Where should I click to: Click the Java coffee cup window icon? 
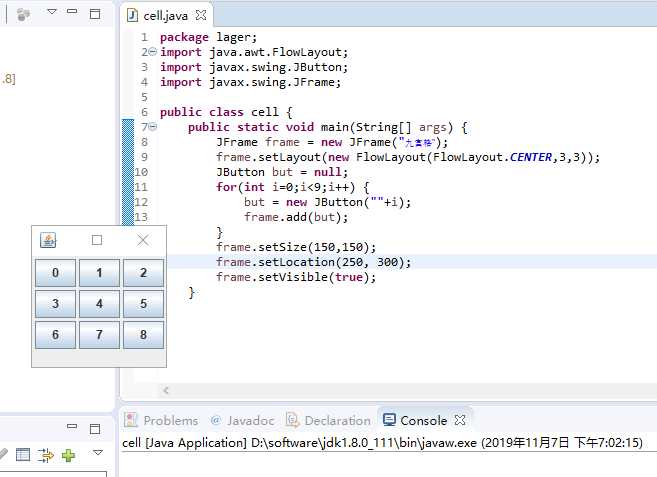pyautogui.click(x=48, y=240)
